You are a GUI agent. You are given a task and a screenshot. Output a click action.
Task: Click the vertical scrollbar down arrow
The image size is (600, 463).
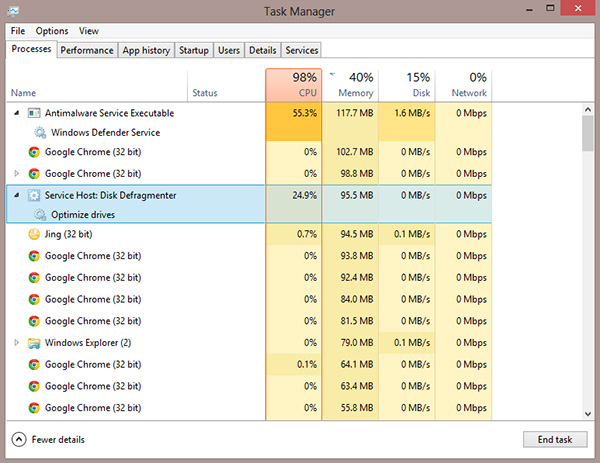point(588,412)
